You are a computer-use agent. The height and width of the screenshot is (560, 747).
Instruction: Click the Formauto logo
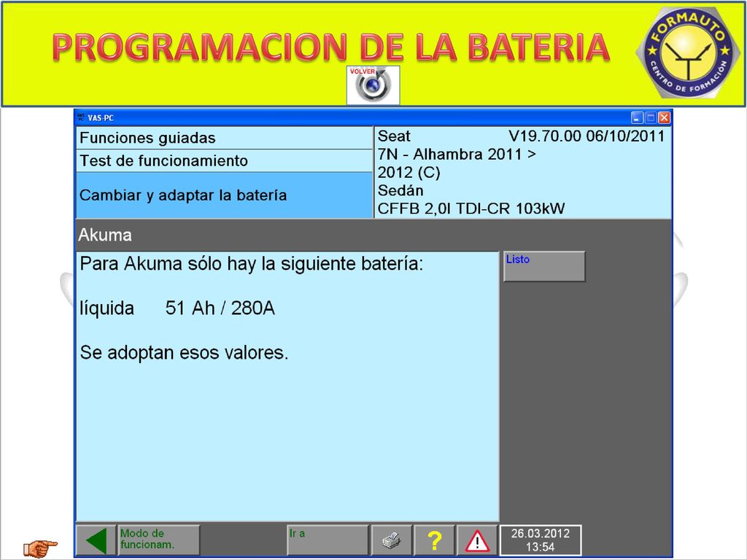(x=687, y=52)
